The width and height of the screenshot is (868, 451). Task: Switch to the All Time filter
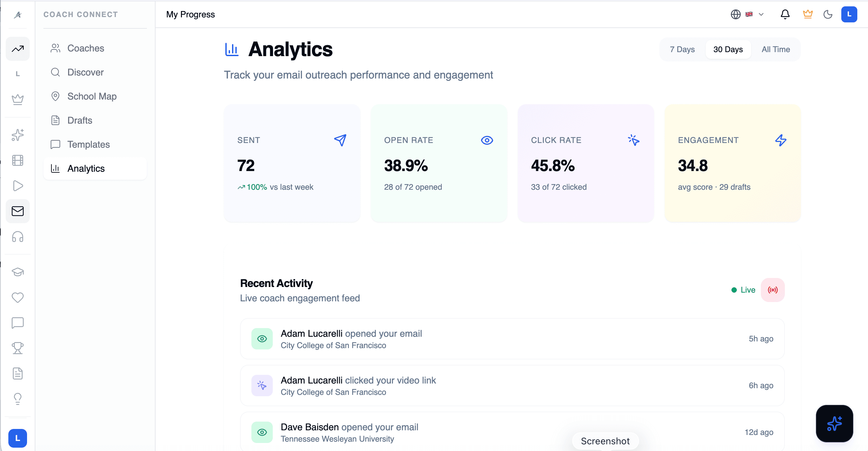point(776,49)
